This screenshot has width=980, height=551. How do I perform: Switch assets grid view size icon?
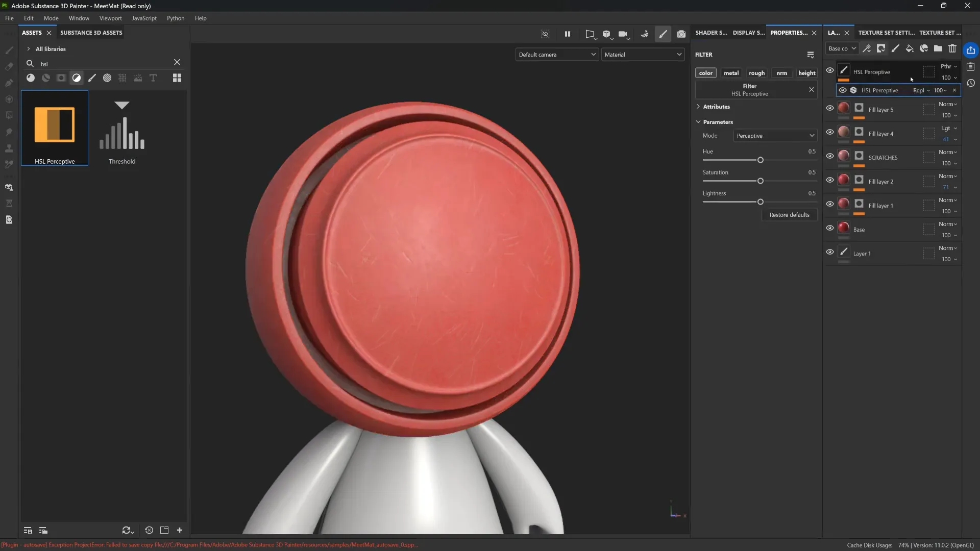(x=177, y=78)
